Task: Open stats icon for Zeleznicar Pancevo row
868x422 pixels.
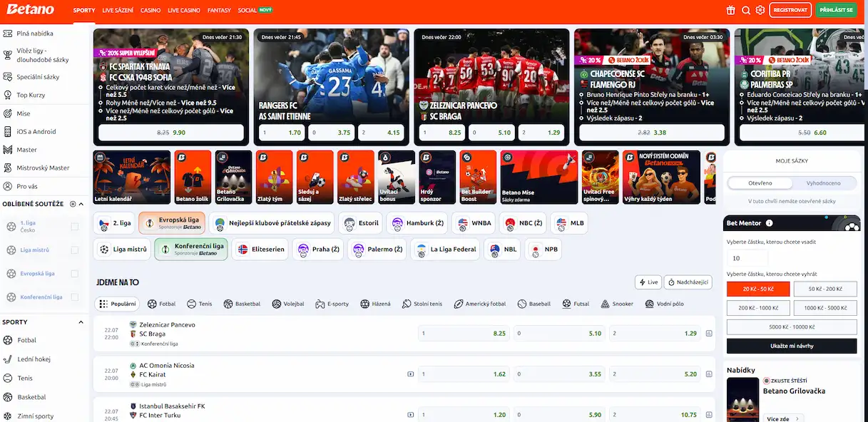Action: click(709, 333)
